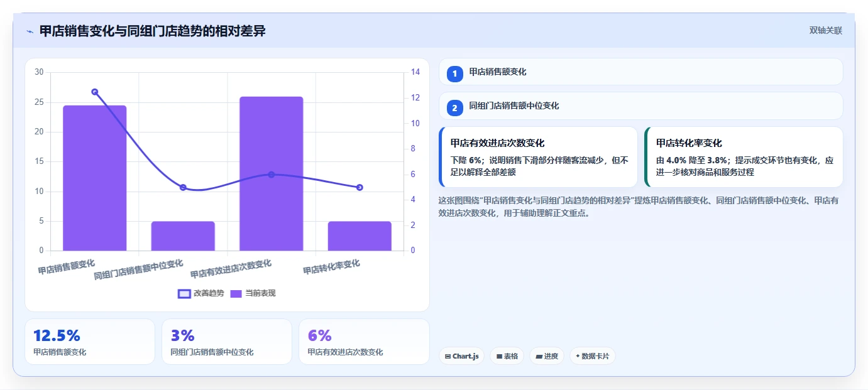Click the 甲店转化率变化 bar
The width and height of the screenshot is (868, 390).
(x=360, y=236)
